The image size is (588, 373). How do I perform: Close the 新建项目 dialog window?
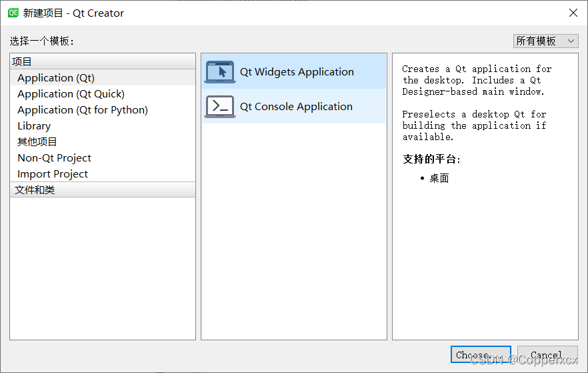tap(573, 13)
